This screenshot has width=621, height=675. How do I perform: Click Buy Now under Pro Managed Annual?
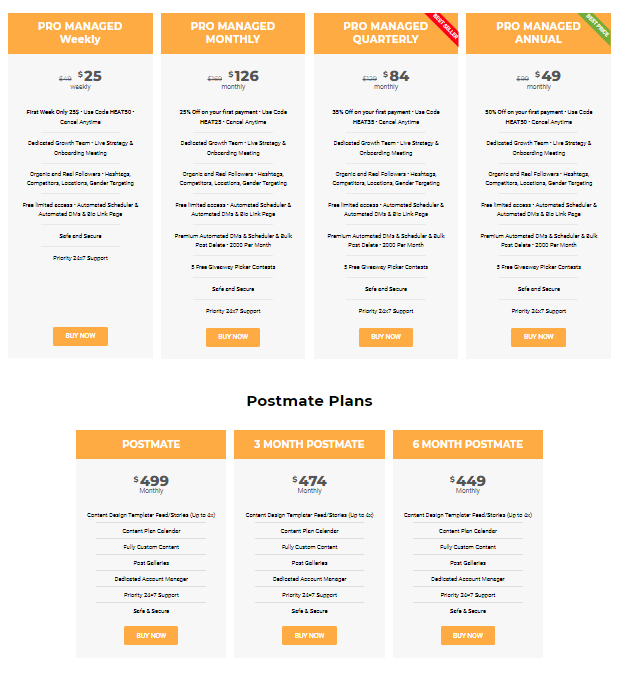[x=538, y=337]
